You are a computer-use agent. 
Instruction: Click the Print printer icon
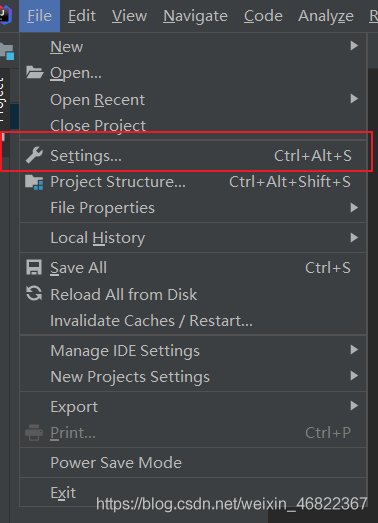[34, 433]
